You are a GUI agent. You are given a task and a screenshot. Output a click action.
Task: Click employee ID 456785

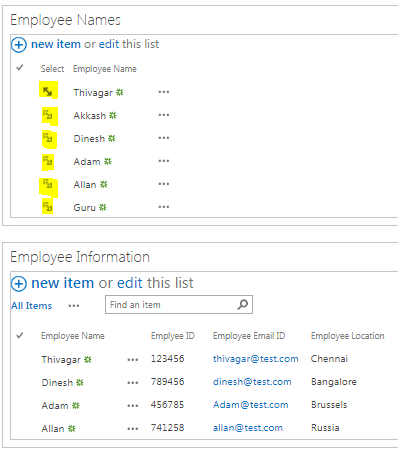click(x=167, y=405)
